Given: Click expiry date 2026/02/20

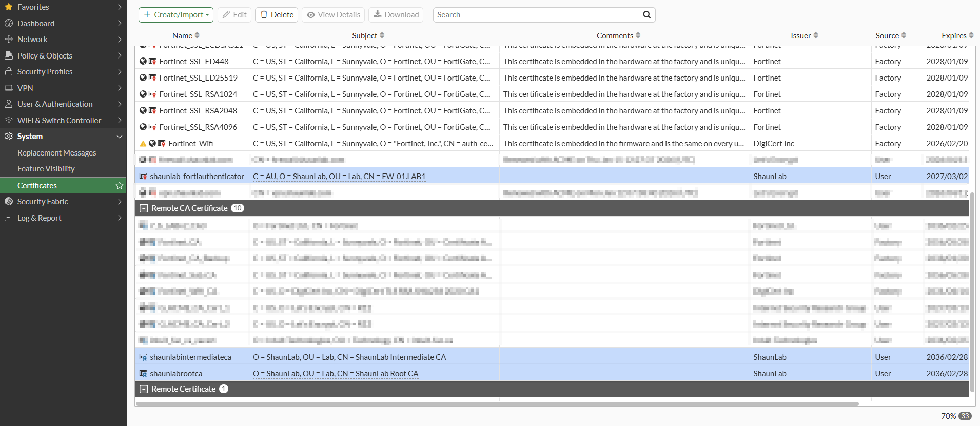Looking at the screenshot, I should pyautogui.click(x=947, y=144).
